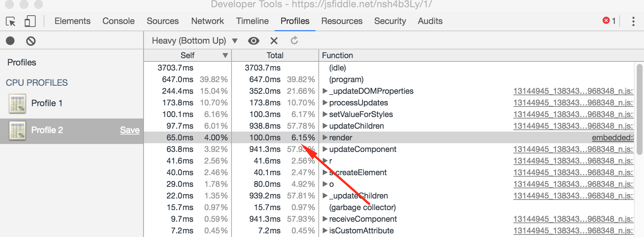Expand the render row
Image resolution: width=644 pixels, height=237 pixels.
tap(325, 137)
